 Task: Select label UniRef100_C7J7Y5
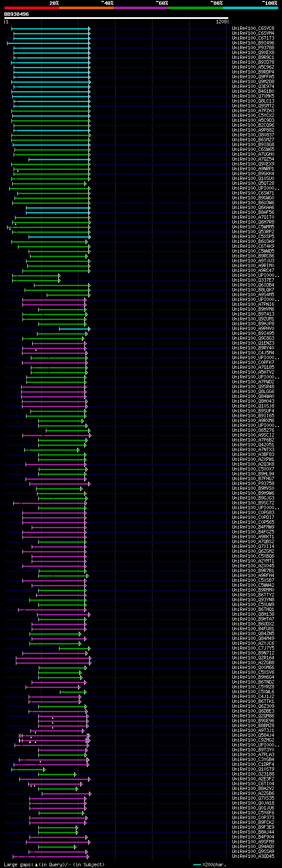[253, 648]
